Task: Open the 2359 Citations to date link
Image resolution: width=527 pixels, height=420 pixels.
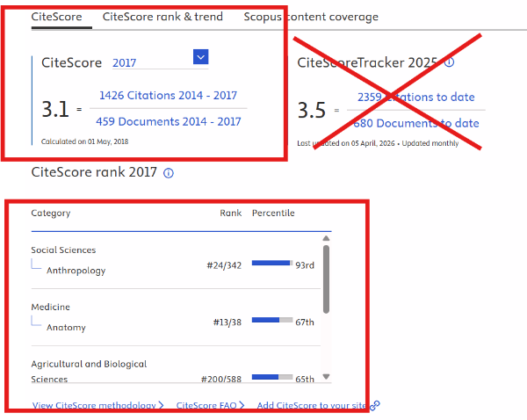Action: click(416, 98)
